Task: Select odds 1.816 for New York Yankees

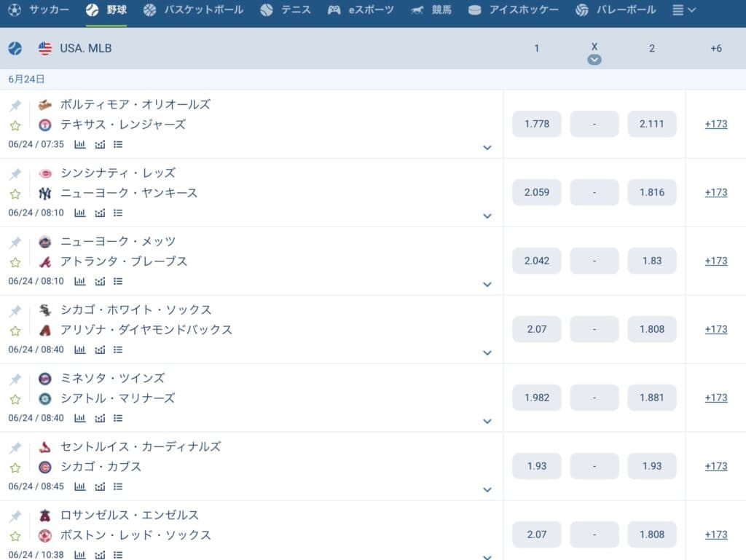Action: click(x=652, y=192)
